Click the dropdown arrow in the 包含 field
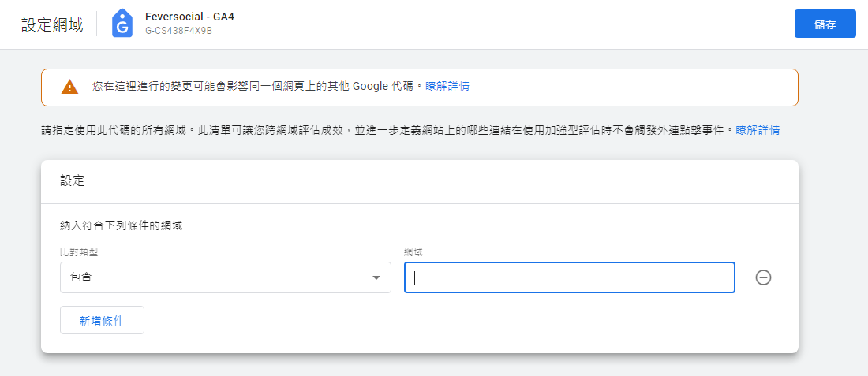Viewport: 868px width, 376px height. coord(376,278)
